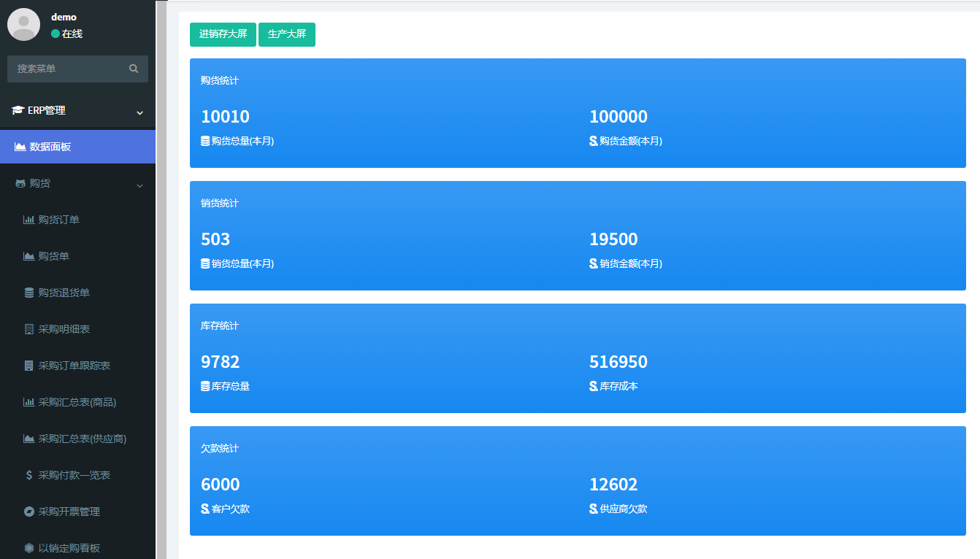Image resolution: width=980 pixels, height=559 pixels.
Task: Click the 进销存大屏 button
Action: coord(223,34)
